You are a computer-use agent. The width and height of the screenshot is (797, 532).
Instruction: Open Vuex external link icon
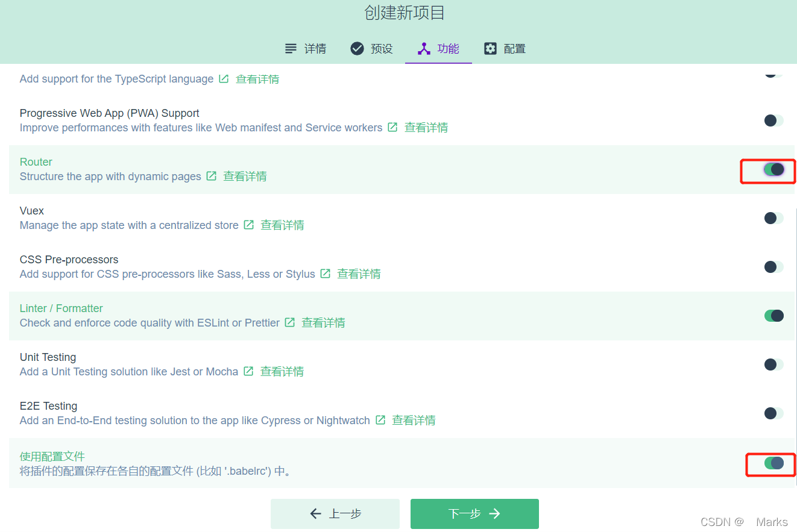pos(248,225)
